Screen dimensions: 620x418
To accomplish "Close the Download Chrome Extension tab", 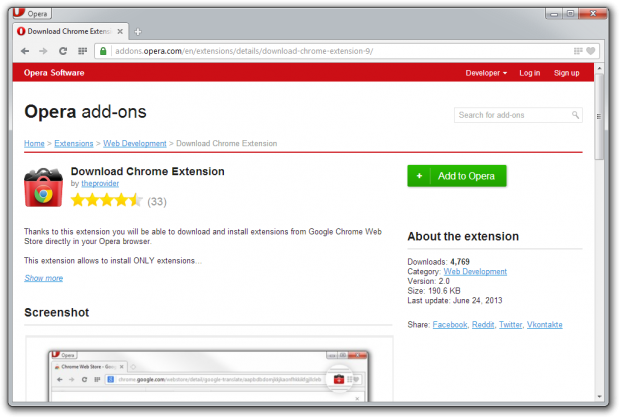I will click(120, 31).
